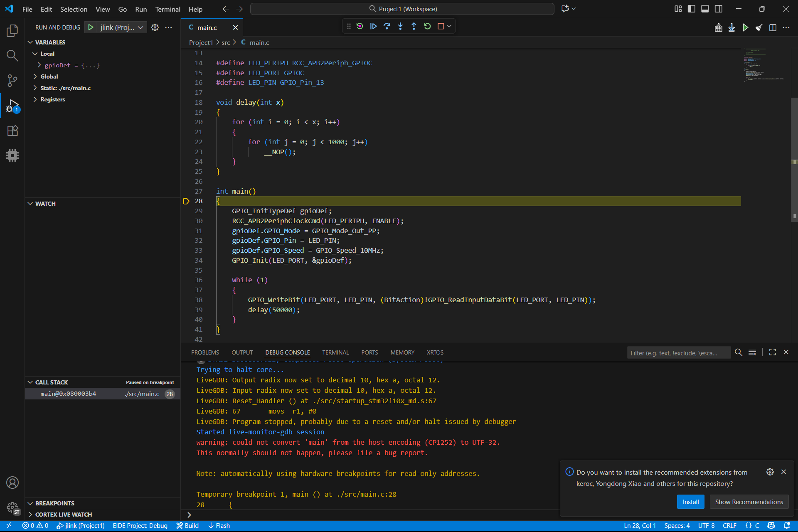Image resolution: width=798 pixels, height=532 pixels.
Task: Click Step Into in debug toolbar
Action: coord(400,26)
